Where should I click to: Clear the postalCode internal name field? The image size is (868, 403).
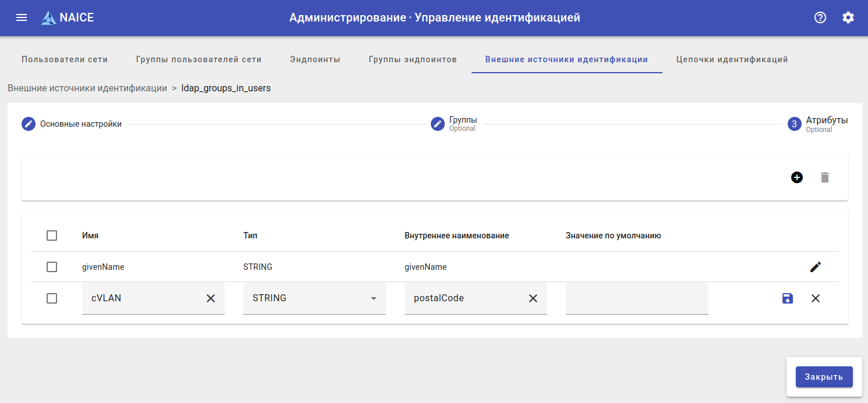pyautogui.click(x=533, y=298)
